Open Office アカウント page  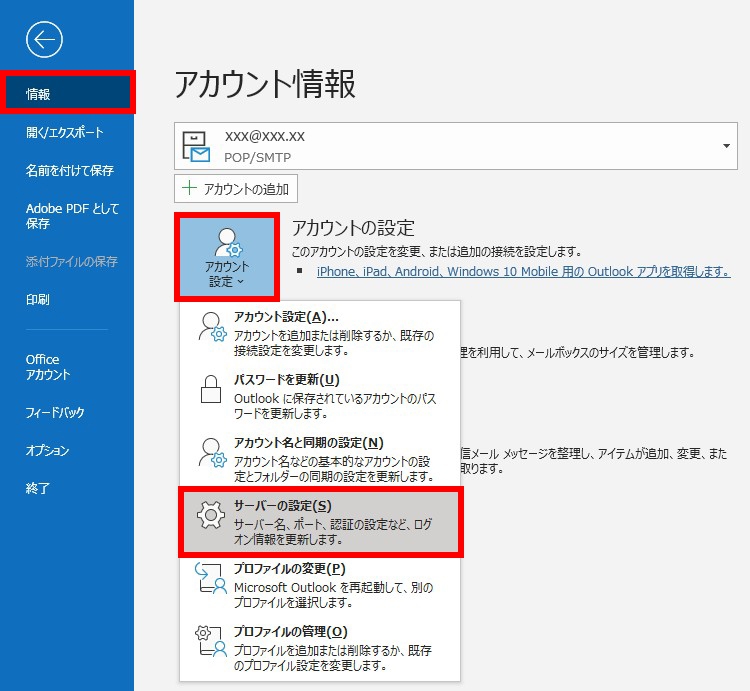point(48,367)
